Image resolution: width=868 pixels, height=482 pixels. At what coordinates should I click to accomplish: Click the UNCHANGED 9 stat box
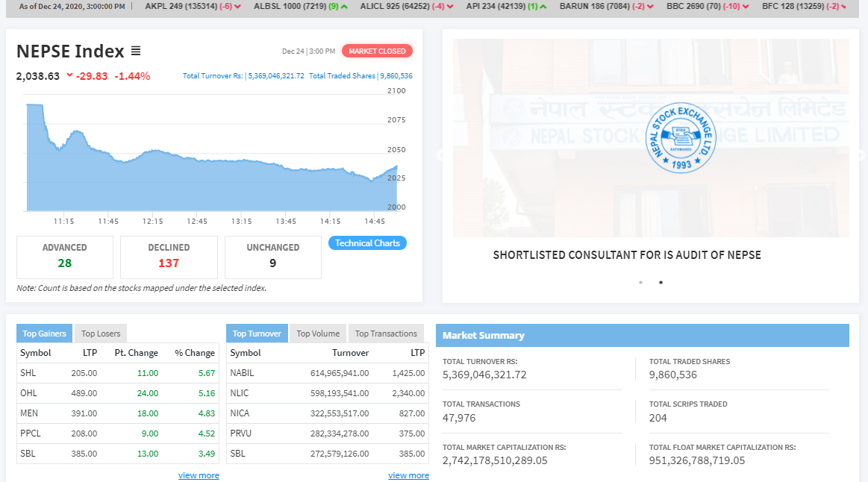[273, 257]
